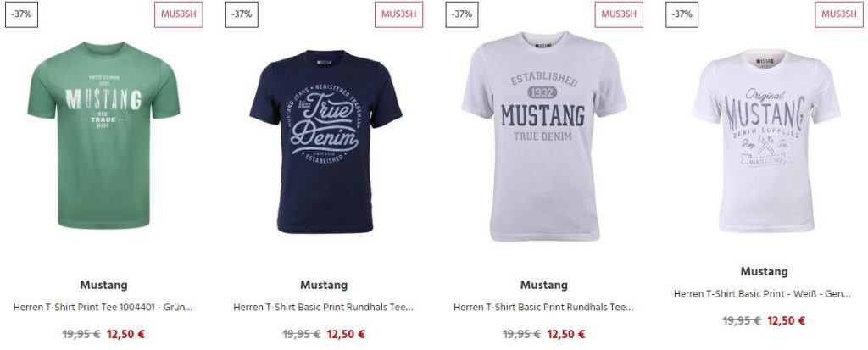Click the MUS3SH badge on the navy shirt

(398, 14)
